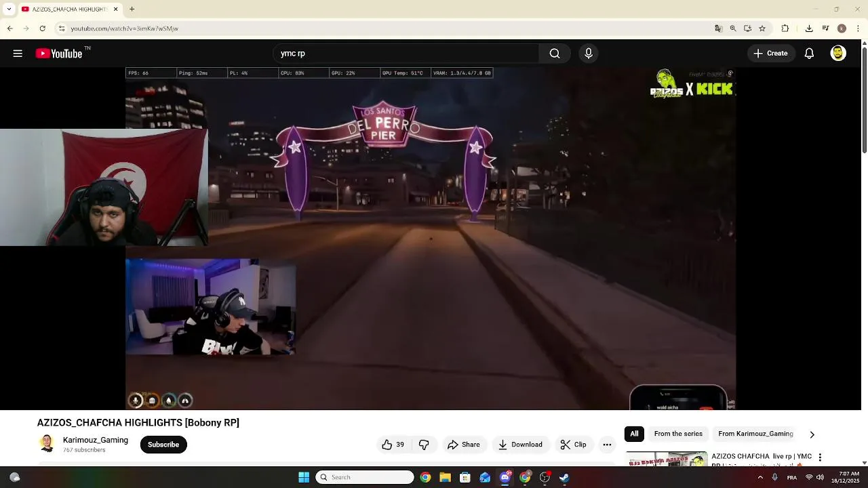Open Karimouz_Gaming channel avatar

point(47,444)
